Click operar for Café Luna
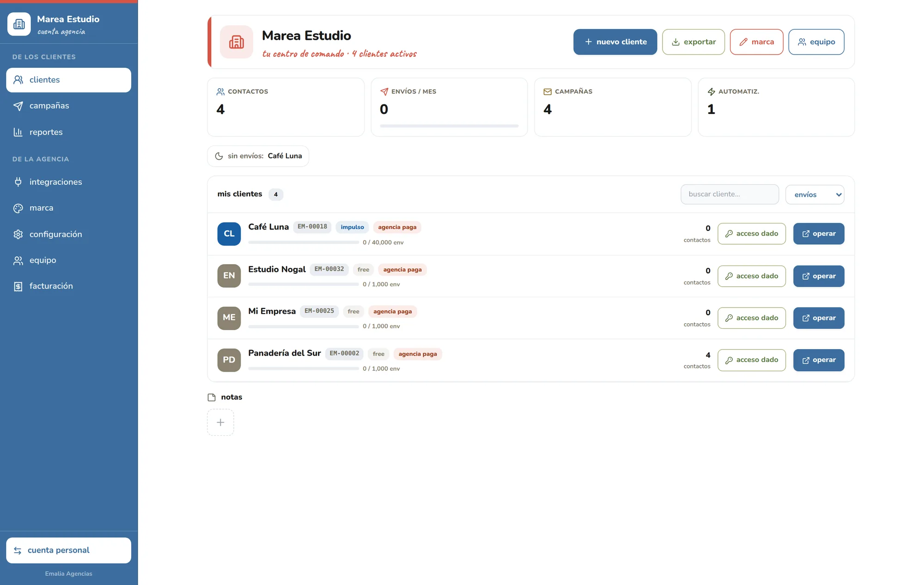This screenshot has width=924, height=585. (819, 234)
